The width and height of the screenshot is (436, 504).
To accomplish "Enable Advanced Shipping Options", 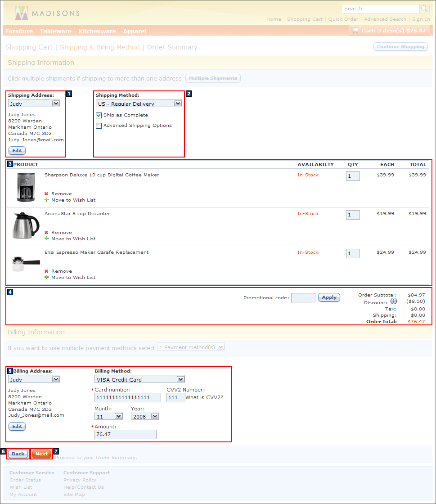I will [99, 126].
